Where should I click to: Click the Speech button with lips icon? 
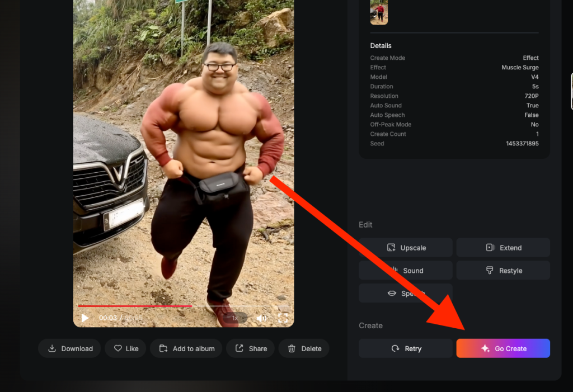point(406,293)
